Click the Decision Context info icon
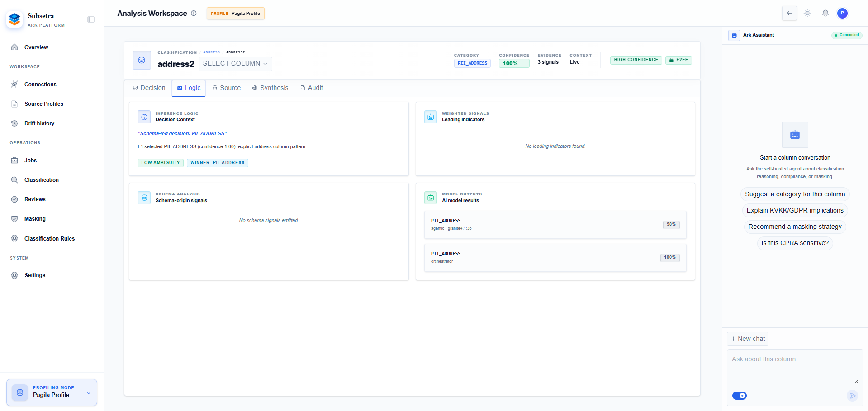 pos(144,117)
